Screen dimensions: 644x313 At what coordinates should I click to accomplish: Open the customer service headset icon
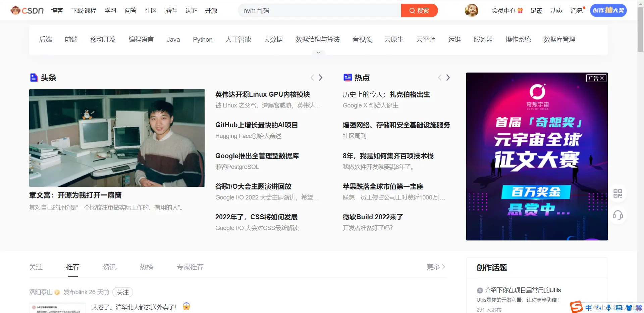click(x=618, y=215)
